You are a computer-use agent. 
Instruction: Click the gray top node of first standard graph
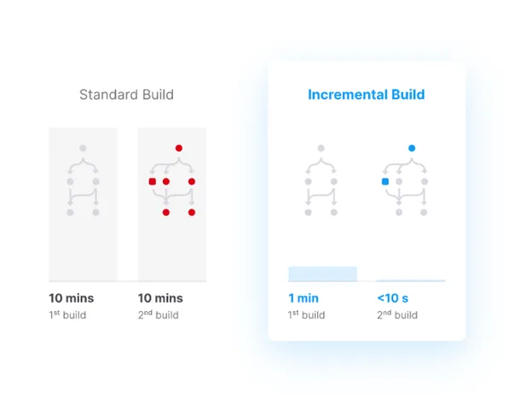click(83, 148)
